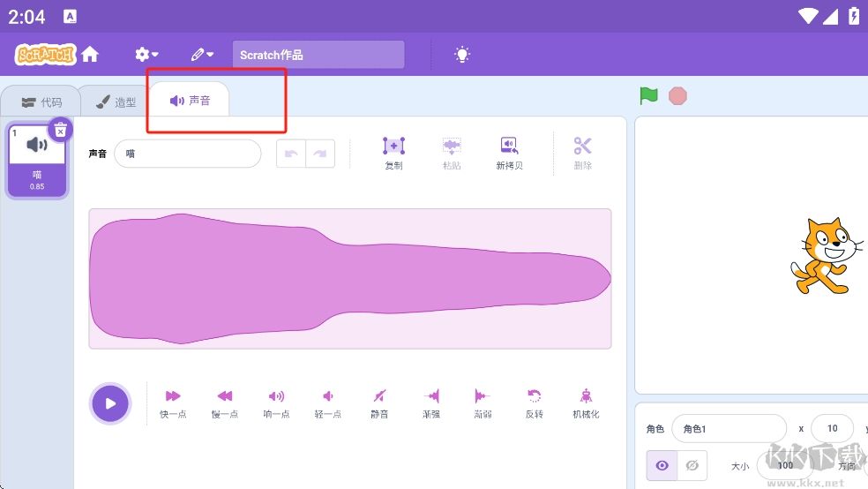Screen dimensions: 868x489
Task: Apply the 渐强 fade in effect
Action: [431, 403]
